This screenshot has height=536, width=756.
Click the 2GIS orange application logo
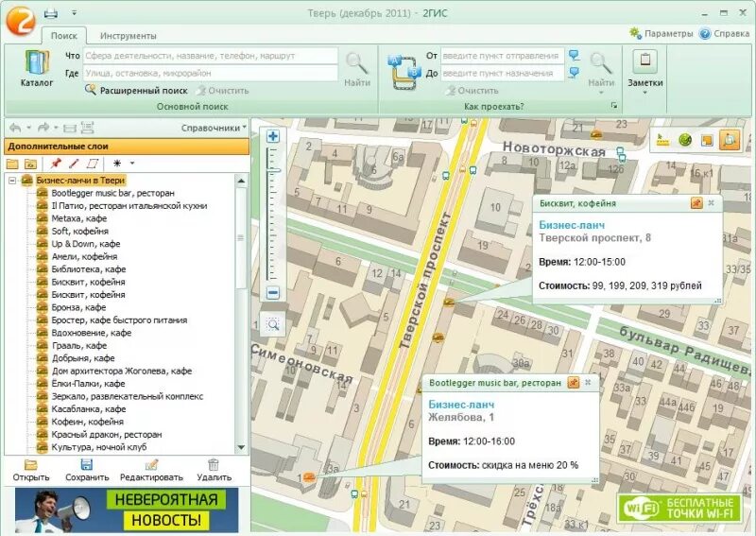[20, 19]
